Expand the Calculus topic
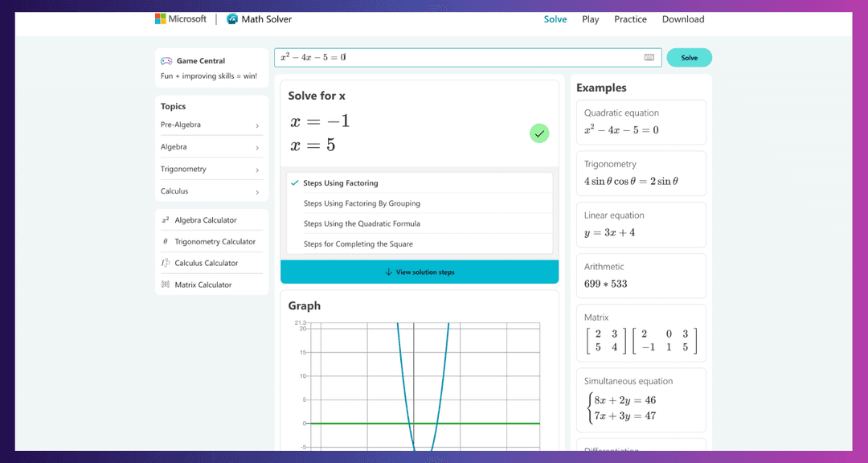 coord(256,191)
